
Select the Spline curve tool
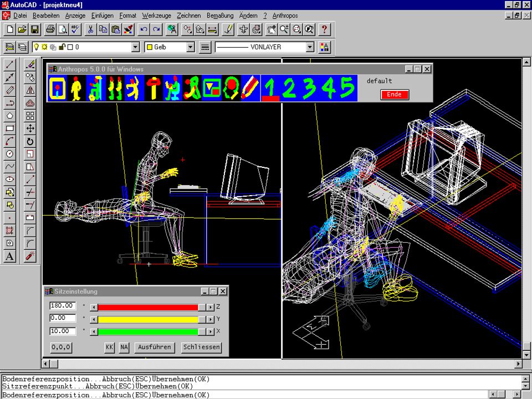pyautogui.click(x=9, y=166)
